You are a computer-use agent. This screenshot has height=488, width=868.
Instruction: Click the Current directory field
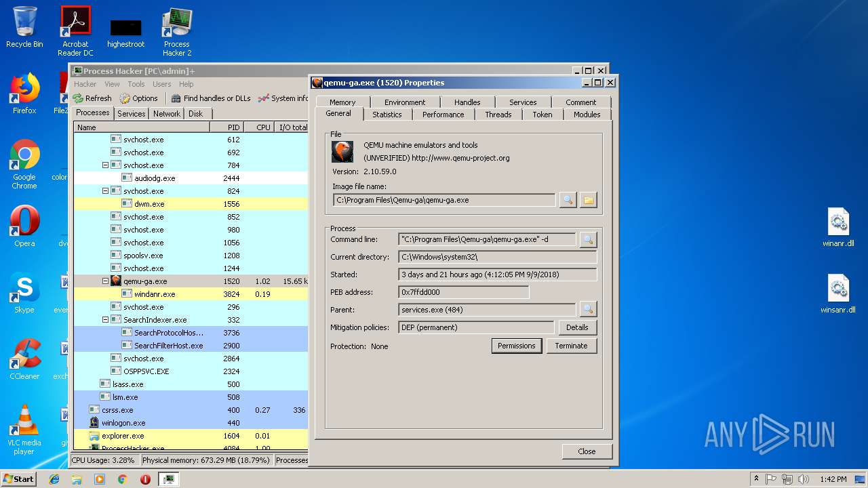pos(498,257)
